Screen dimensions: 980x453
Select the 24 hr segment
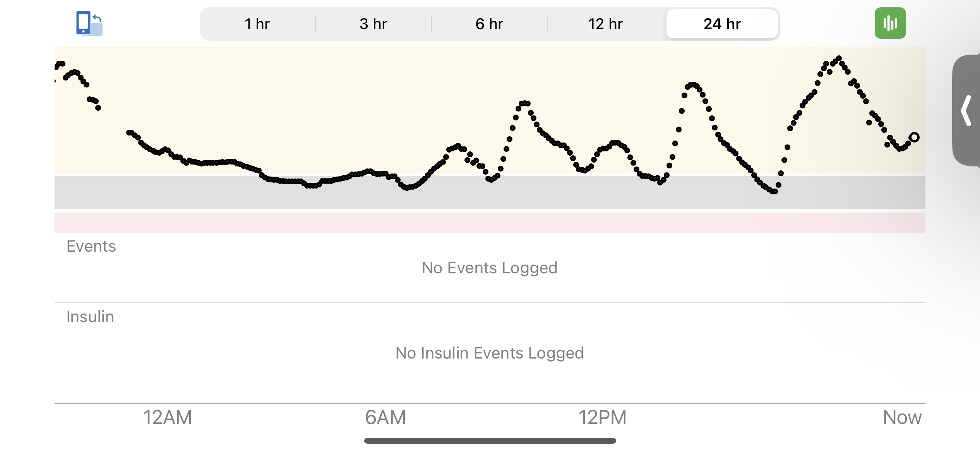[x=722, y=24]
